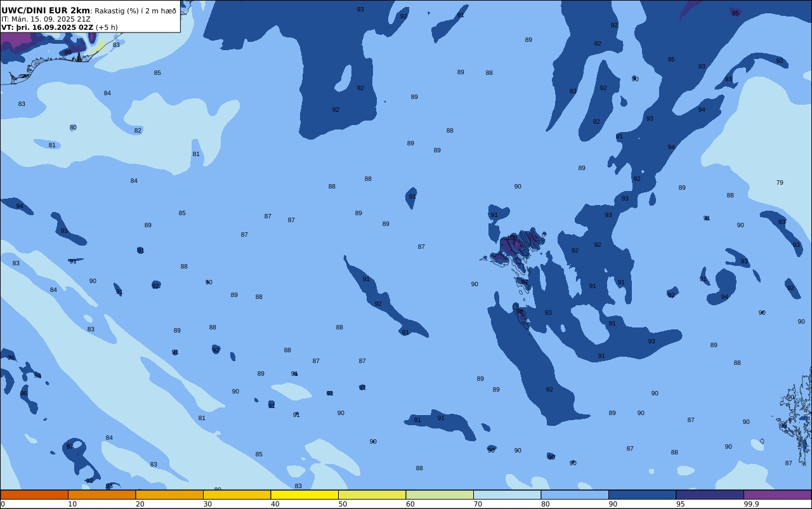Click the '30' legend scale label
The height and width of the screenshot is (509, 812).
(207, 504)
